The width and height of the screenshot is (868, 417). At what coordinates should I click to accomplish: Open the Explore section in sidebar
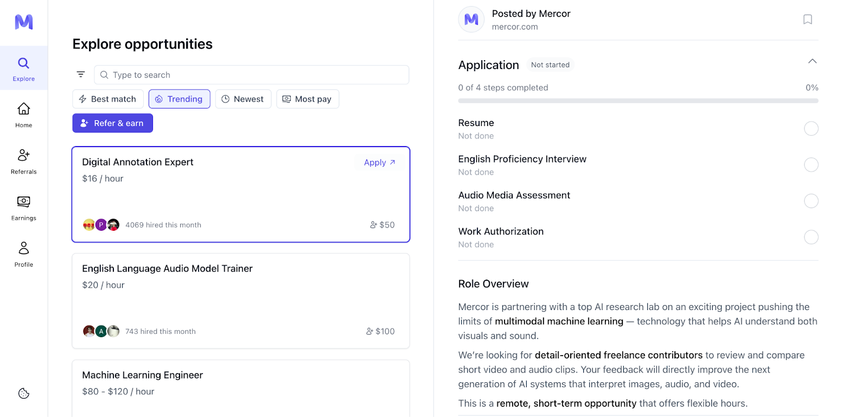pos(24,68)
